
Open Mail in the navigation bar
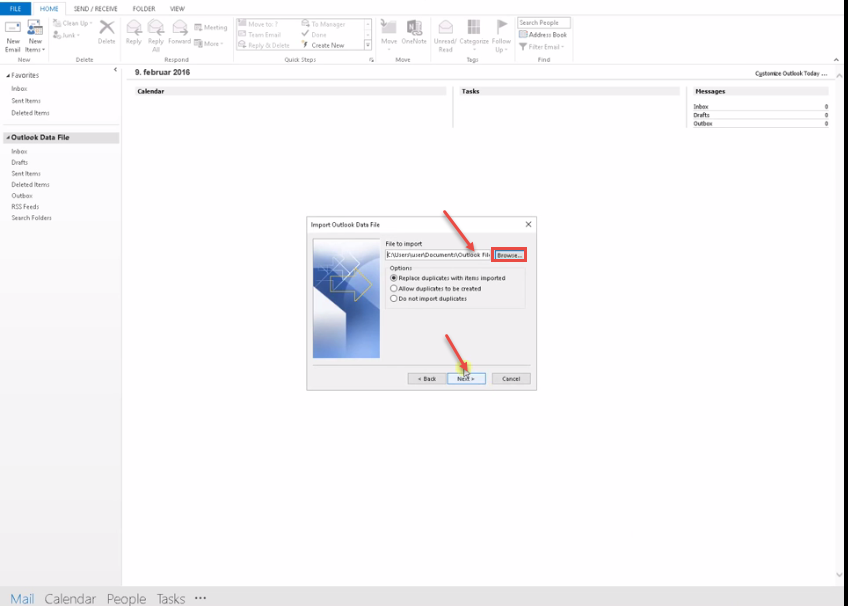click(x=22, y=599)
